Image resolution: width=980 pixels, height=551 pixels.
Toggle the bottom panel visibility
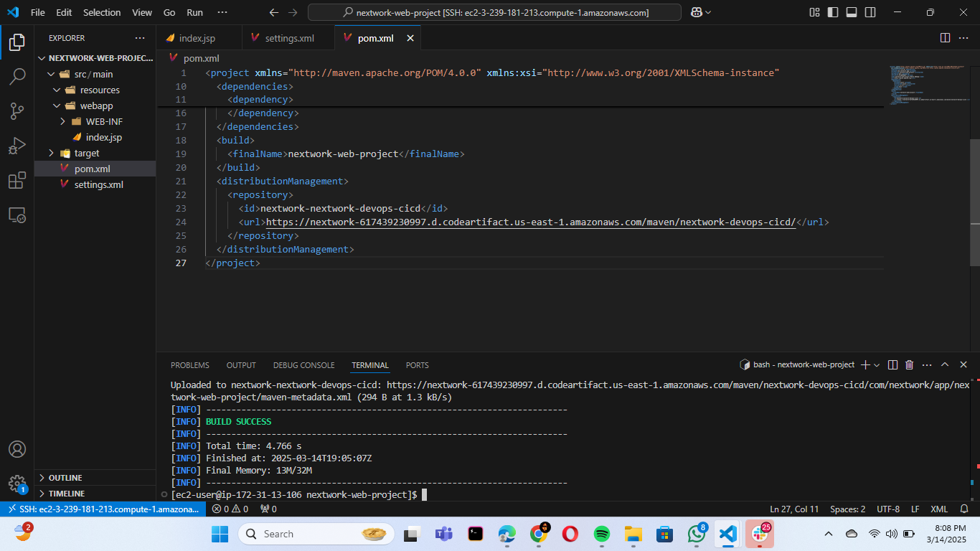tap(852, 12)
